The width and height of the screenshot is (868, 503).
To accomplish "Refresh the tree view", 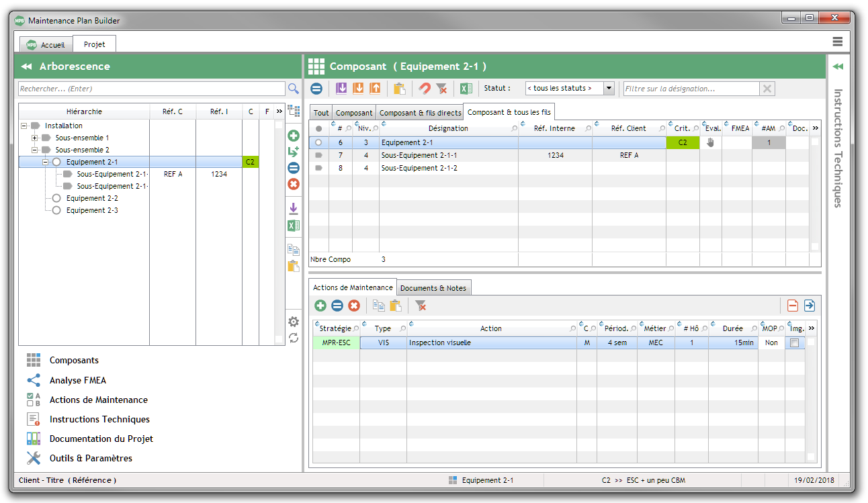I will click(x=294, y=338).
